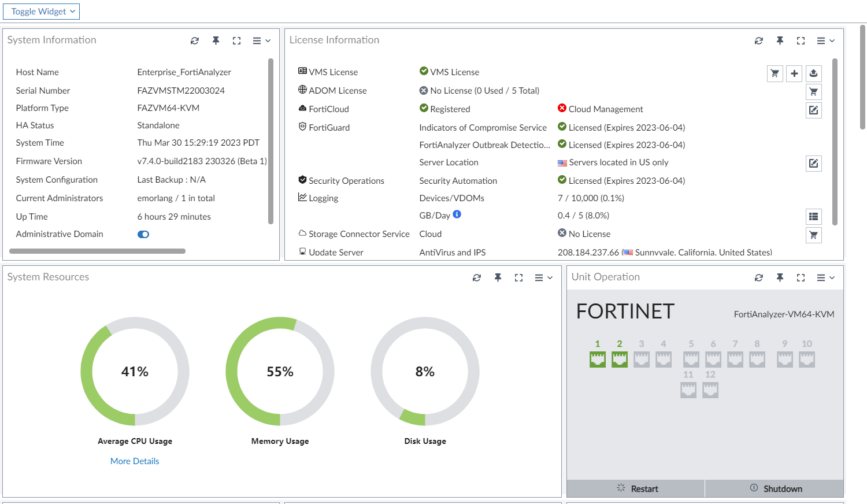Click the cart icon beside Cloud No License
This screenshot has width=867, height=504.
(813, 235)
